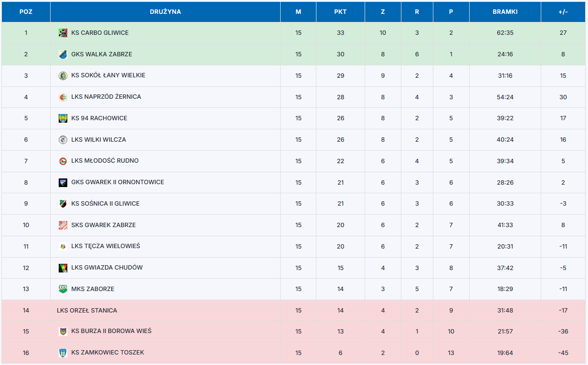588x365 pixels.
Task: Click the +/- column header
Action: click(563, 12)
